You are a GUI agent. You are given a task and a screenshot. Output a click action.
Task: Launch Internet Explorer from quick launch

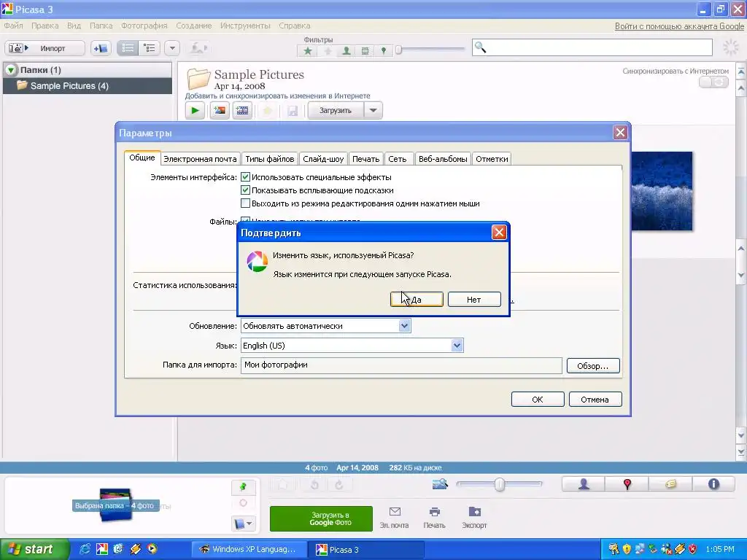coord(85,549)
